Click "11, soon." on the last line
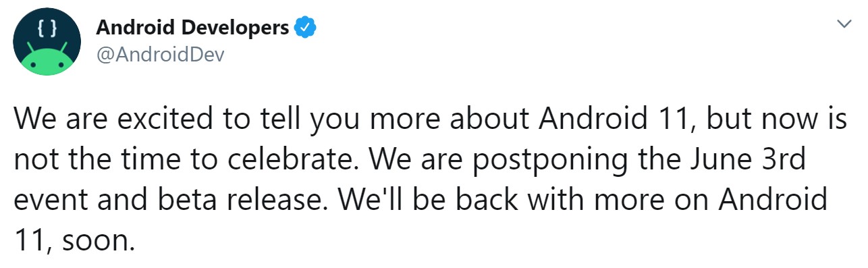The width and height of the screenshot is (868, 268). tap(74, 240)
